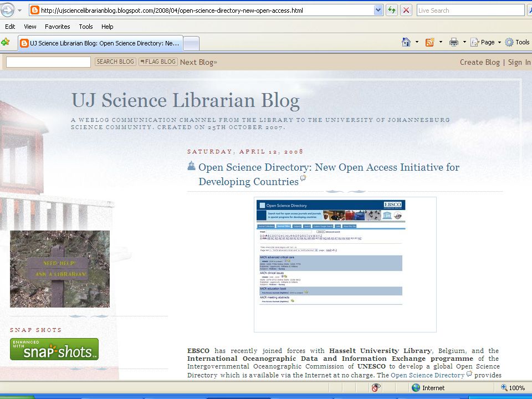This screenshot has width=532, height=399.
Task: Click the privacy report eye icon in status bar
Action: click(x=376, y=387)
